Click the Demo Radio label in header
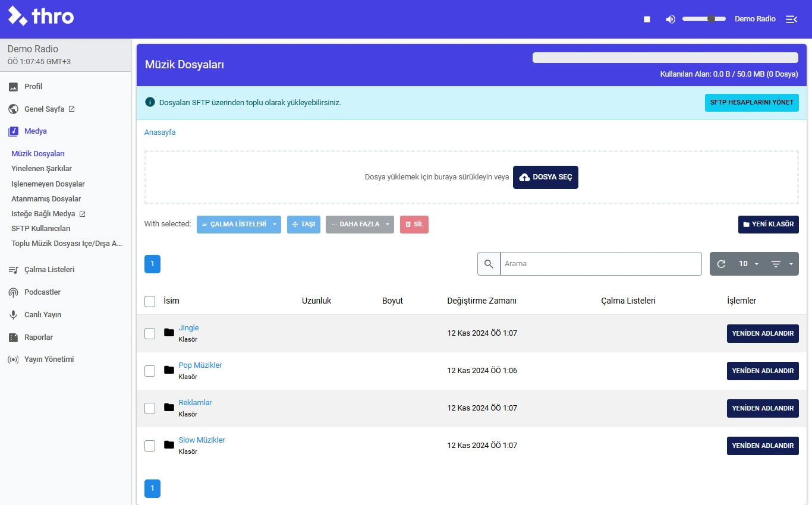812x505 pixels. (x=755, y=19)
